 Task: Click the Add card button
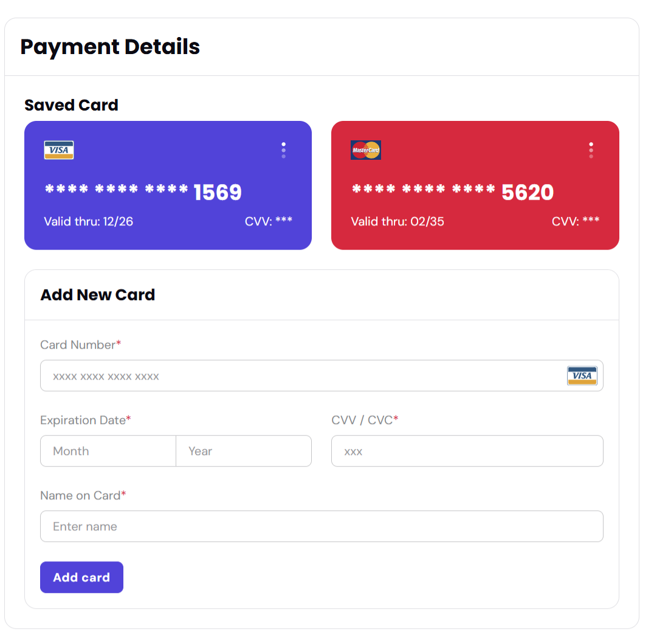click(x=81, y=577)
